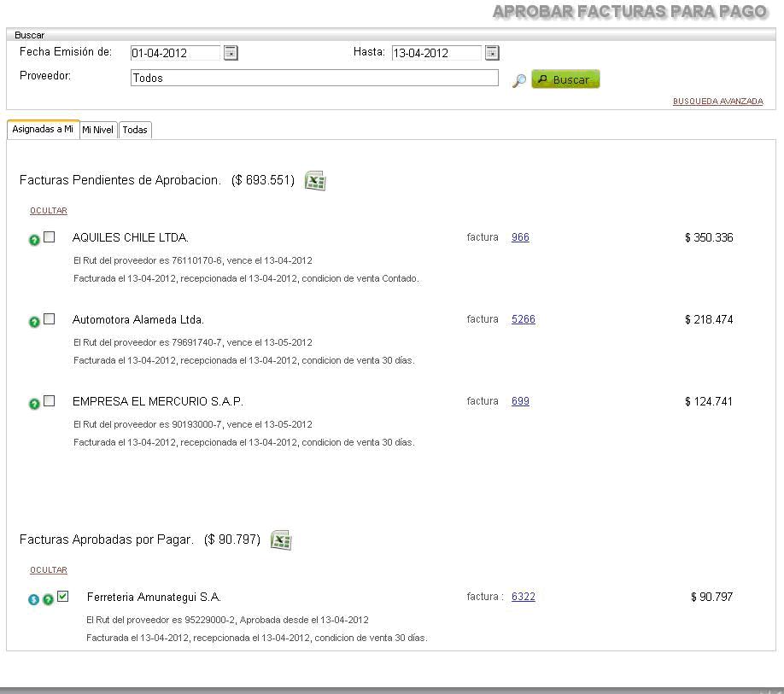Click blue dollar icon for Ferreteria Amunategui
This screenshot has height=694, width=784.
click(33, 599)
